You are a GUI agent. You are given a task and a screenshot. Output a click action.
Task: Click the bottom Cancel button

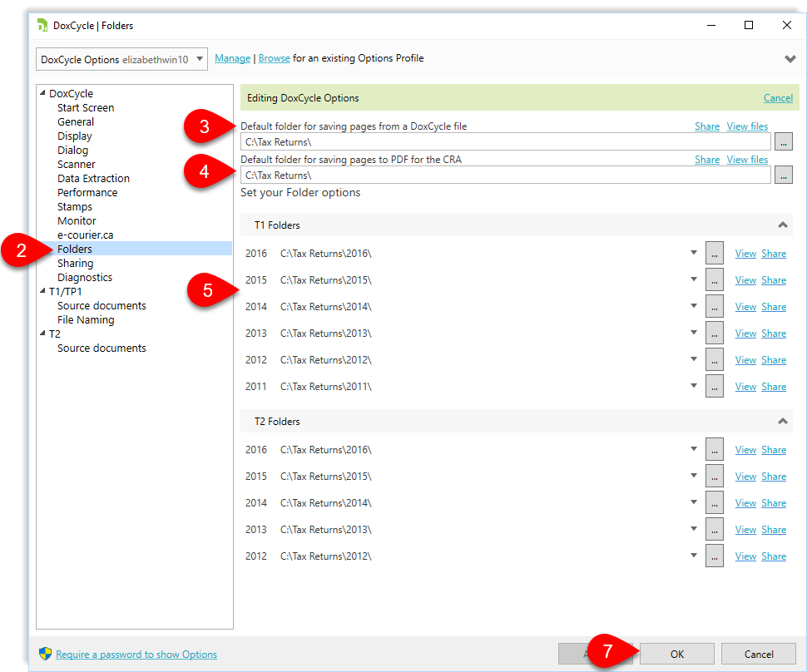click(759, 654)
